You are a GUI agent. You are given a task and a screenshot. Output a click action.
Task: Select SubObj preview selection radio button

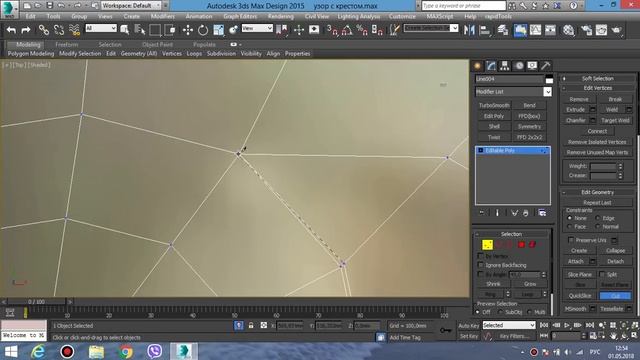pyautogui.click(x=500, y=312)
